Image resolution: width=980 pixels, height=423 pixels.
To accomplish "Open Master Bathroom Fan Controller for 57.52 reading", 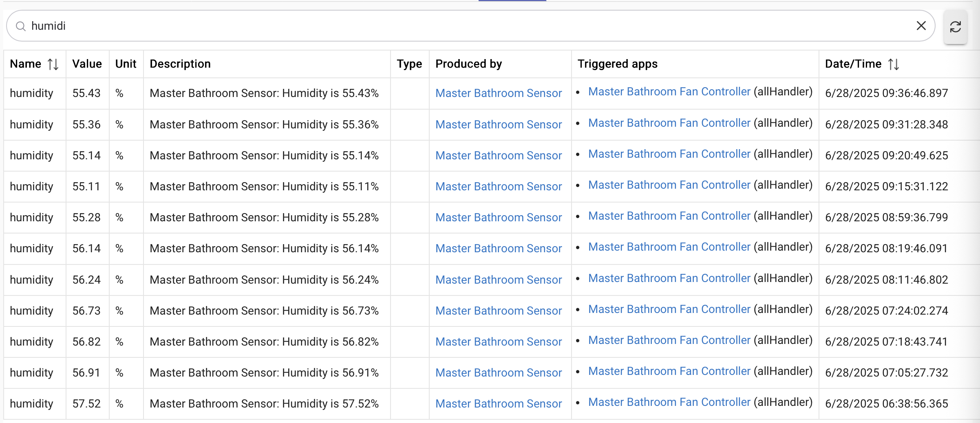I will click(669, 402).
